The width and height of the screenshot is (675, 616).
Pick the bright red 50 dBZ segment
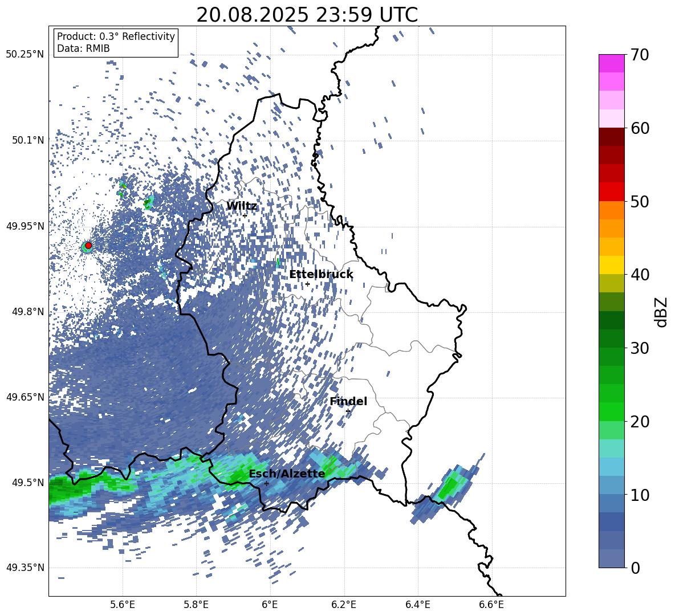[x=611, y=192]
